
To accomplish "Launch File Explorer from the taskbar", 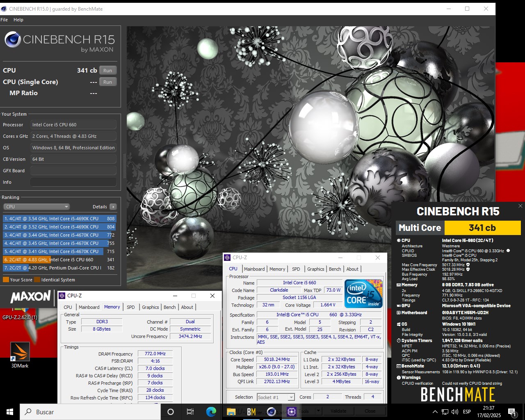I will (231, 412).
